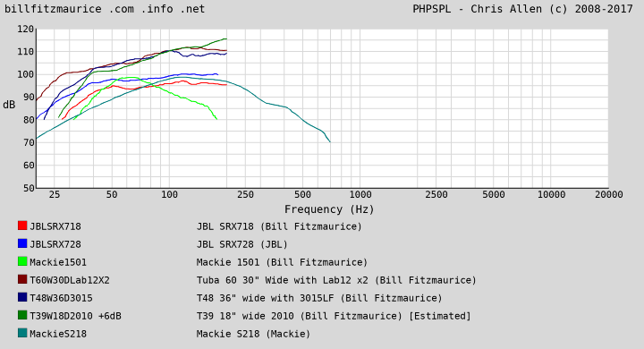Select the Mackie1501 legend label
The height and width of the screenshot is (349, 644).
click(x=58, y=262)
